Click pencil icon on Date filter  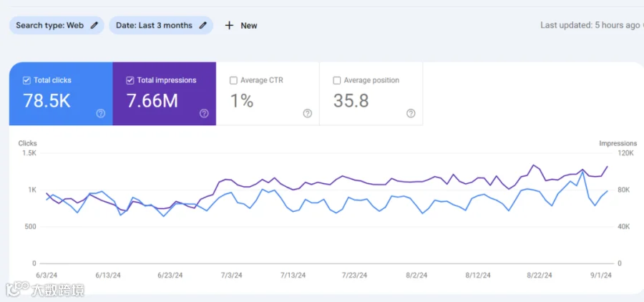[x=203, y=26]
